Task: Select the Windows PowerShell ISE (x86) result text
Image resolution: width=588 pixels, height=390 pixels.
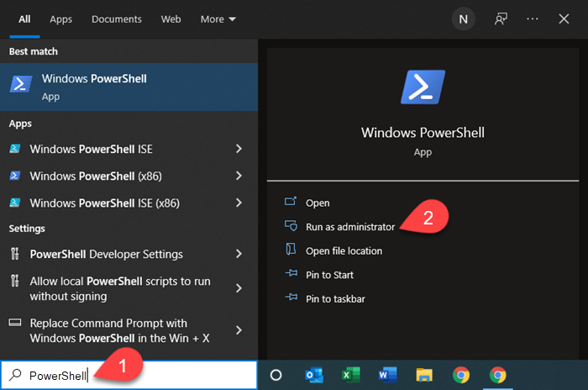Action: [x=105, y=203]
